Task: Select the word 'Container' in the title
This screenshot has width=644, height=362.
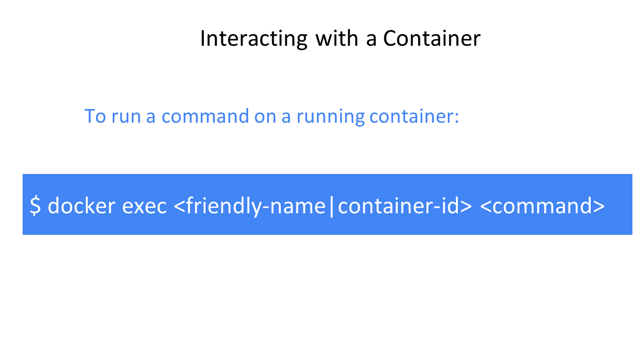Action: click(432, 39)
